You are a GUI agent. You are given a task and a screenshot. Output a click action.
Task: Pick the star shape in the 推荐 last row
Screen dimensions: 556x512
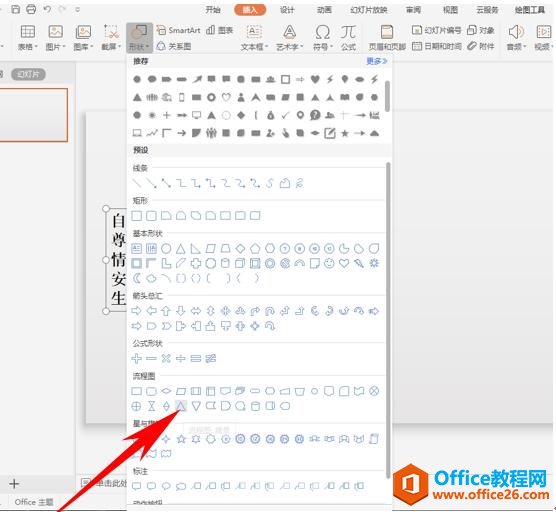click(345, 133)
